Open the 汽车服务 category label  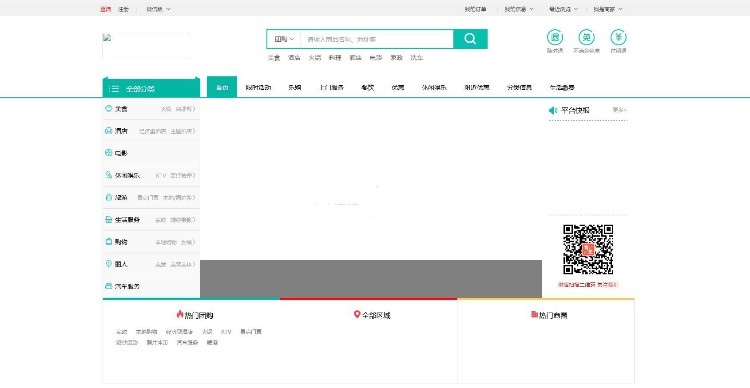click(x=127, y=287)
